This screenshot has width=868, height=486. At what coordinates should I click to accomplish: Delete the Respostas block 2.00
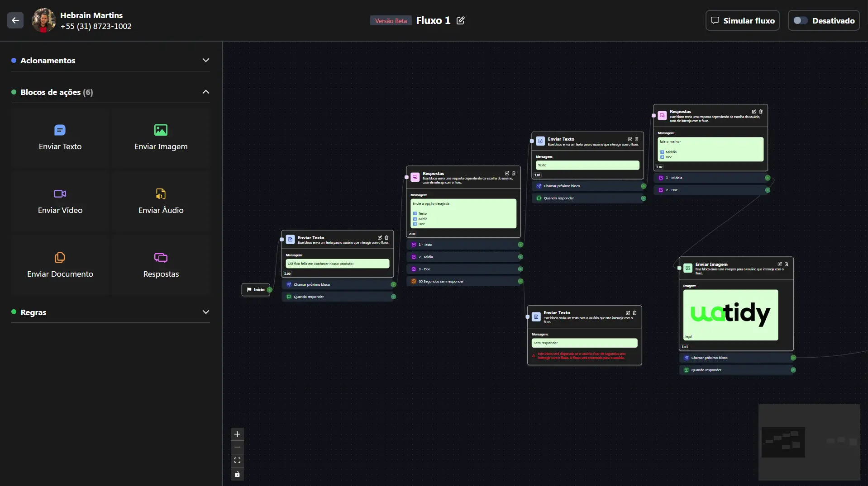514,173
